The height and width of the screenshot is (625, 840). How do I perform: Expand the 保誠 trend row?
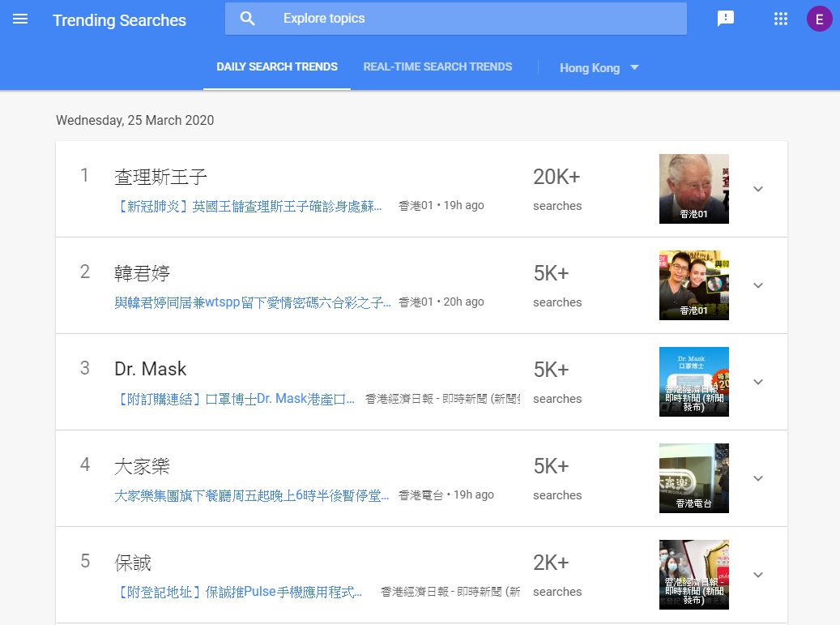758,576
